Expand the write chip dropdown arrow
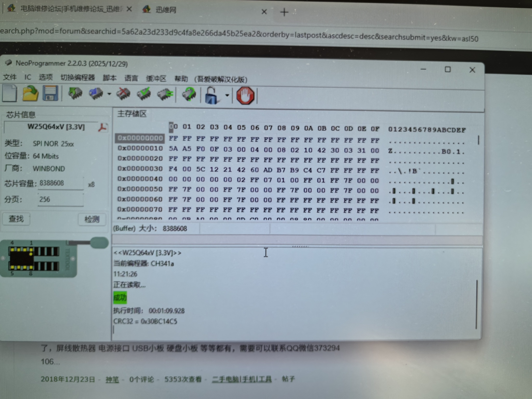This screenshot has height=399, width=532. (109, 94)
